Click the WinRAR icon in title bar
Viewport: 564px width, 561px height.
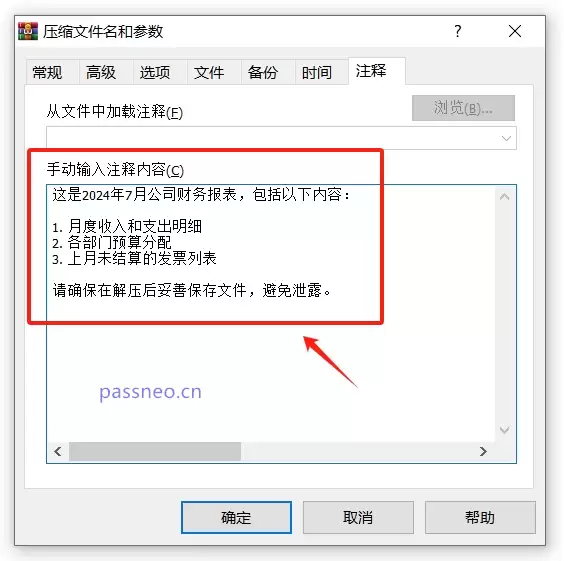[x=28, y=31]
